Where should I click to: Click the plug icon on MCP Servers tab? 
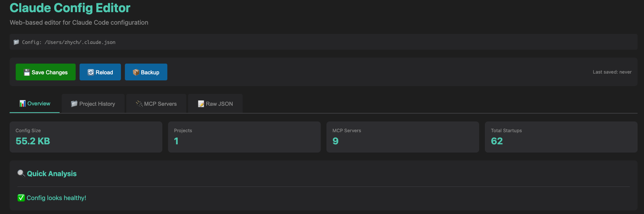point(139,104)
